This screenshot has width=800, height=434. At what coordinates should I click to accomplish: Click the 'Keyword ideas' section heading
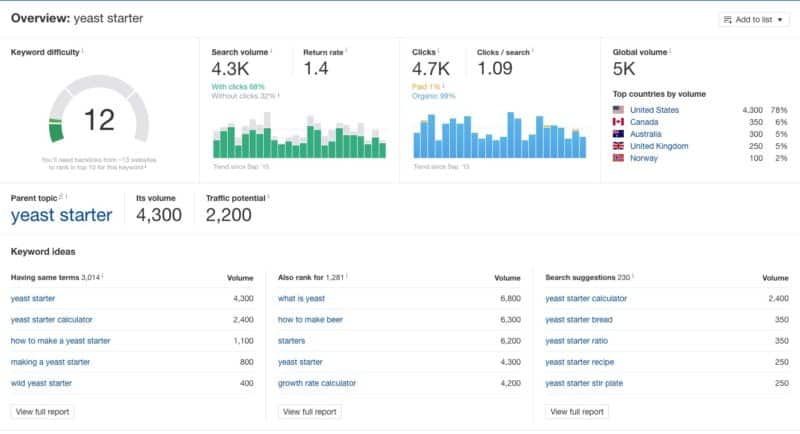[43, 251]
